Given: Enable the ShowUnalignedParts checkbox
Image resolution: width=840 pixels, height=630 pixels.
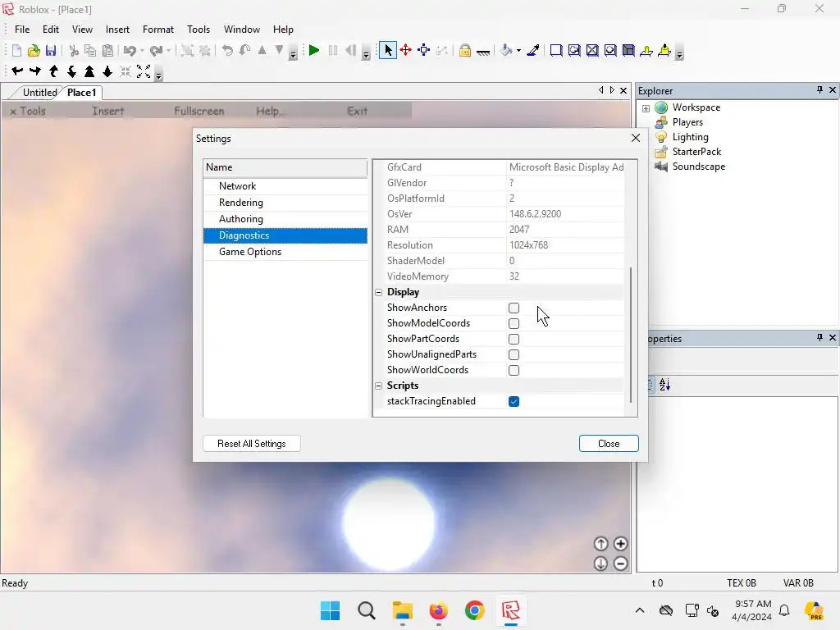Looking at the screenshot, I should [514, 354].
